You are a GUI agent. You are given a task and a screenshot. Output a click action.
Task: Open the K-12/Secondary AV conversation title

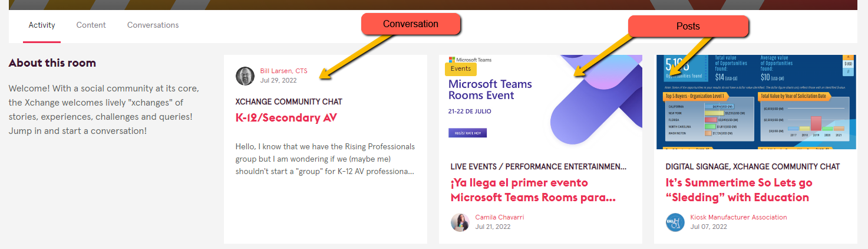coord(286,117)
